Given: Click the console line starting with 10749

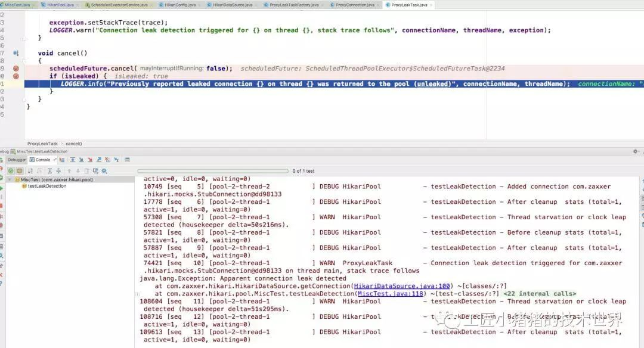Looking at the screenshot, I should tap(377, 187).
